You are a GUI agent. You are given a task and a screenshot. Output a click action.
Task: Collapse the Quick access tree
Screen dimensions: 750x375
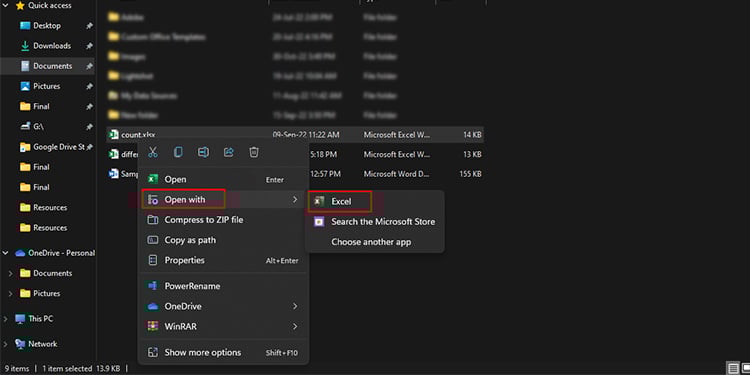coord(6,6)
